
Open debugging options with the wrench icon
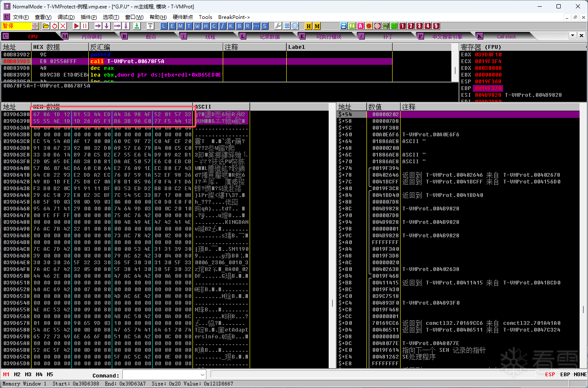278,26
